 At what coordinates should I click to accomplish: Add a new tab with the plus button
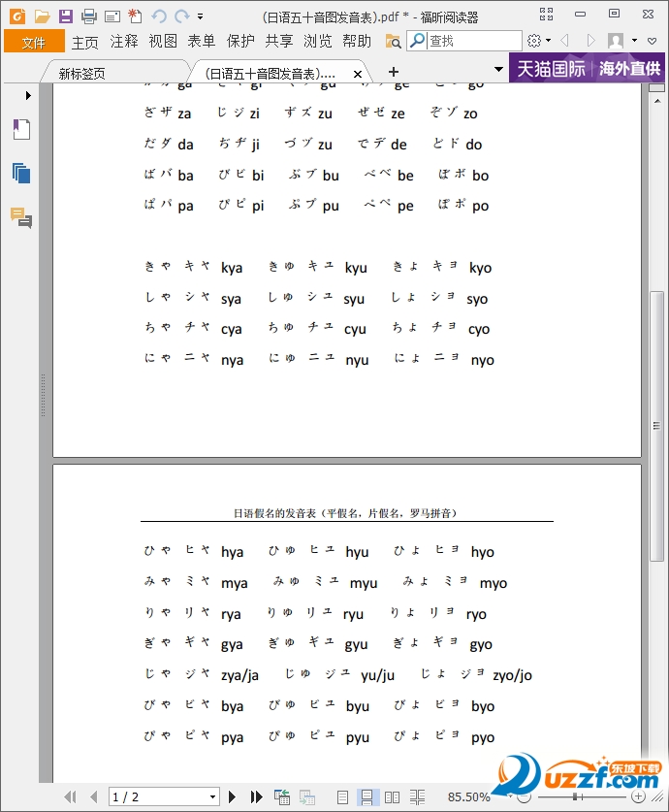click(x=394, y=72)
